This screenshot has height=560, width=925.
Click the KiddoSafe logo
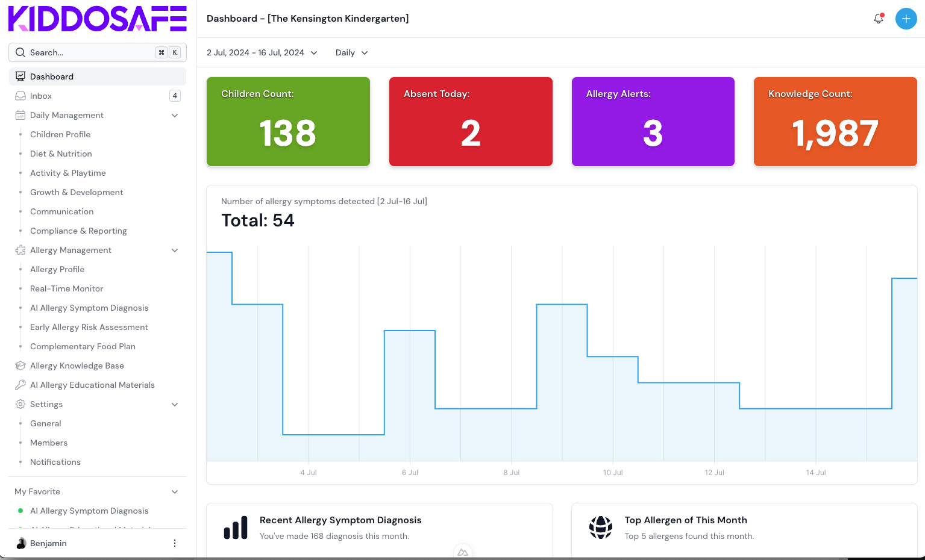[x=98, y=19]
